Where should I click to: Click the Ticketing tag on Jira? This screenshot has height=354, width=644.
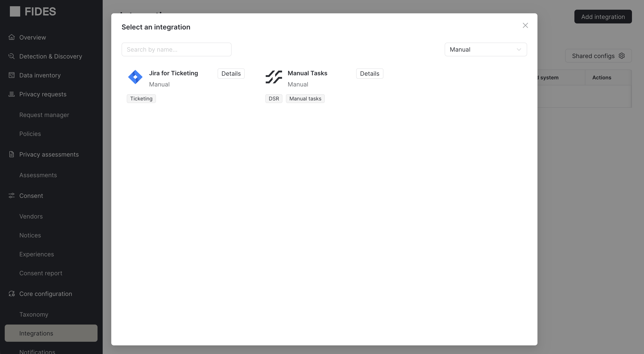pos(141,98)
